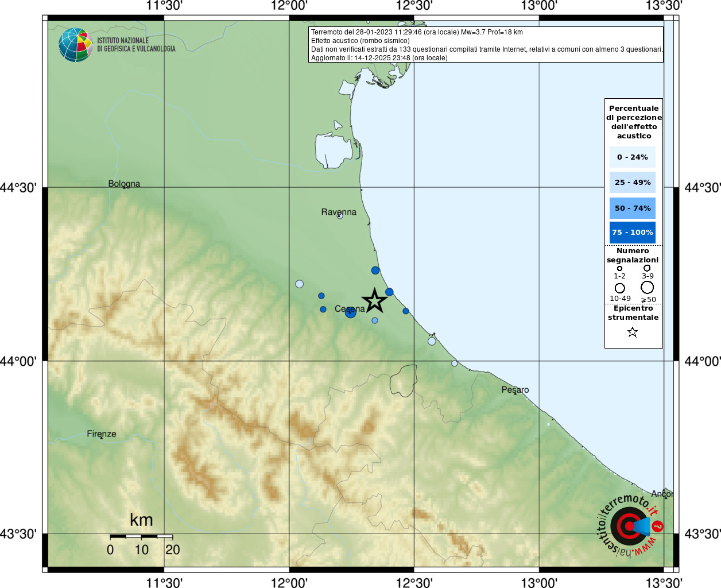Click the Bologna city label
Viewport: 721px width, 588px height.
(x=124, y=184)
